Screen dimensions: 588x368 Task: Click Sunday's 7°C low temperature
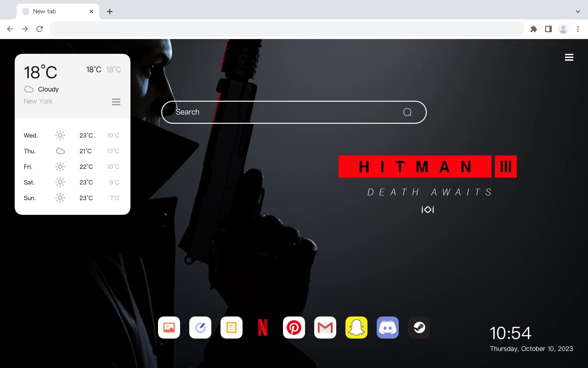114,198
